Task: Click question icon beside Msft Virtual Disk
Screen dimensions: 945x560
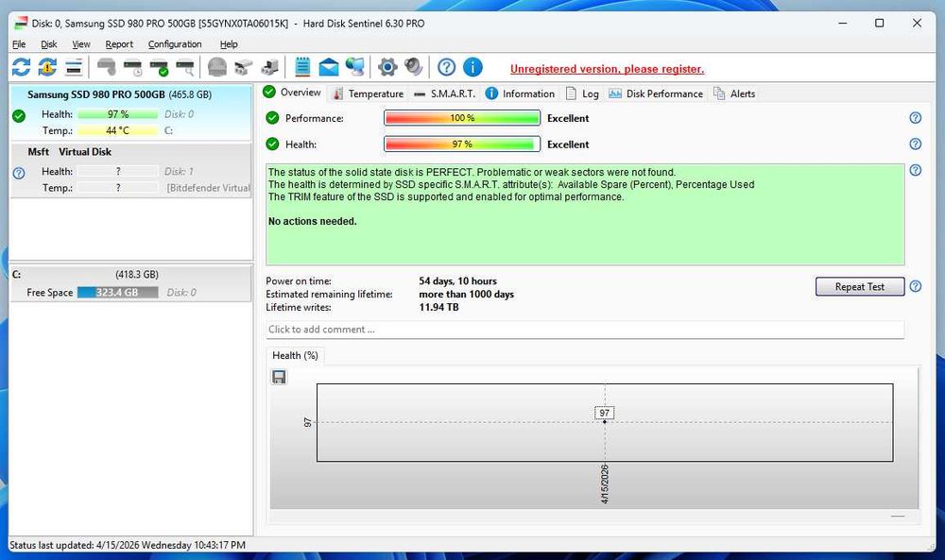Action: (19, 174)
